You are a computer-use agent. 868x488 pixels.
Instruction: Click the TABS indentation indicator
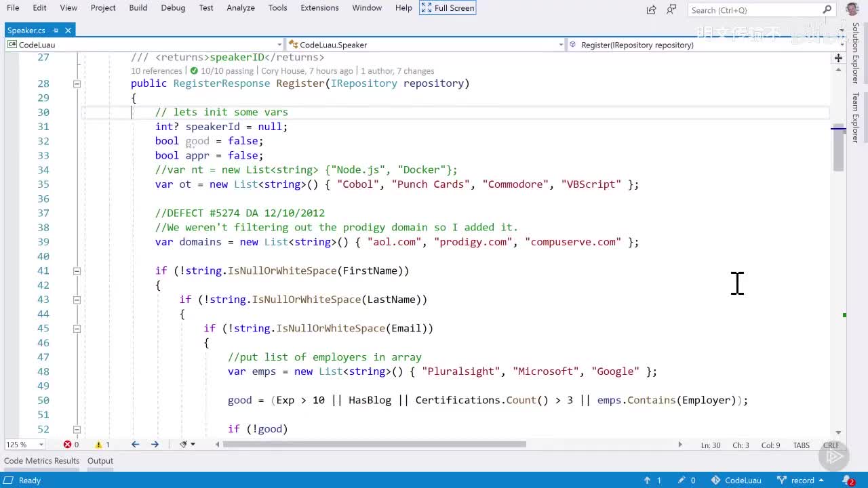click(802, 445)
